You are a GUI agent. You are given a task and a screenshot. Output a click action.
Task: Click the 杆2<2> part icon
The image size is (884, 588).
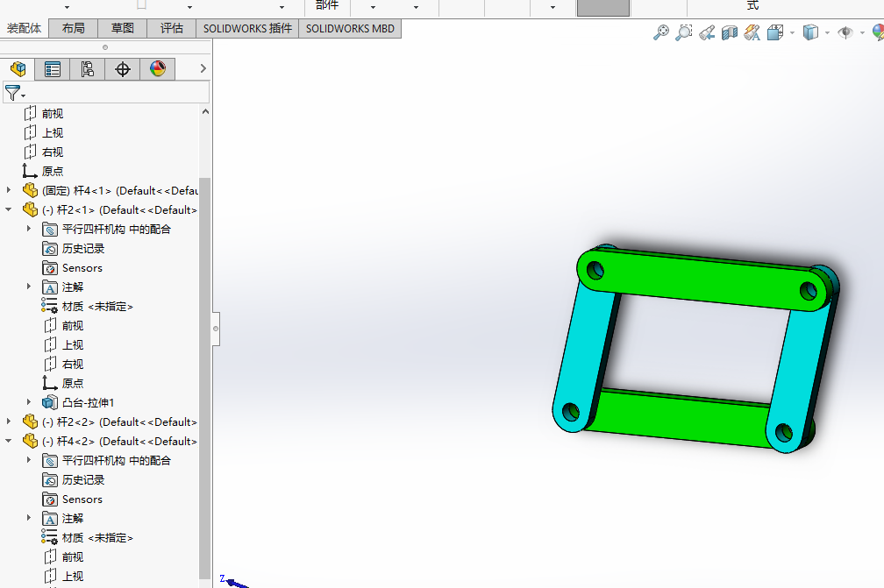30,422
